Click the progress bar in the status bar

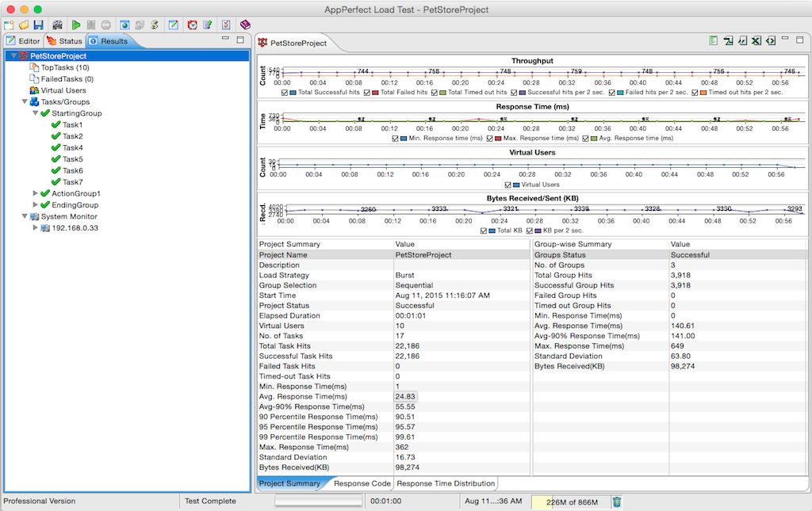(319, 501)
